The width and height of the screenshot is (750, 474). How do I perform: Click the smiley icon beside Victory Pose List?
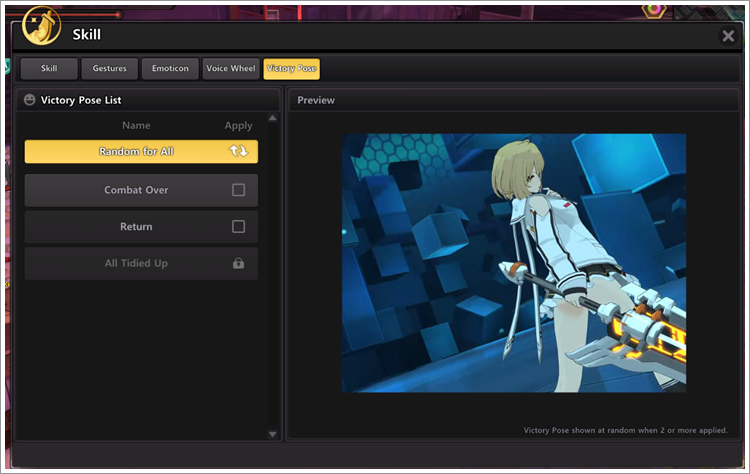[x=30, y=99]
